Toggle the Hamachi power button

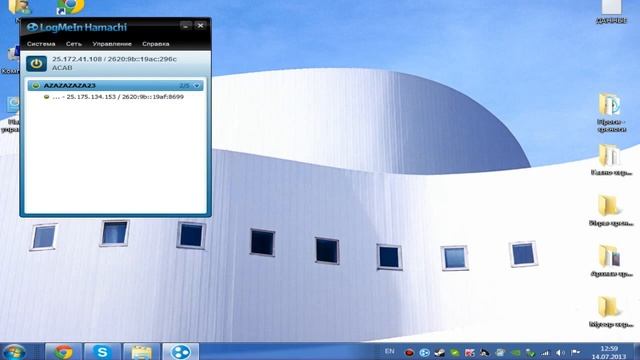tap(36, 64)
